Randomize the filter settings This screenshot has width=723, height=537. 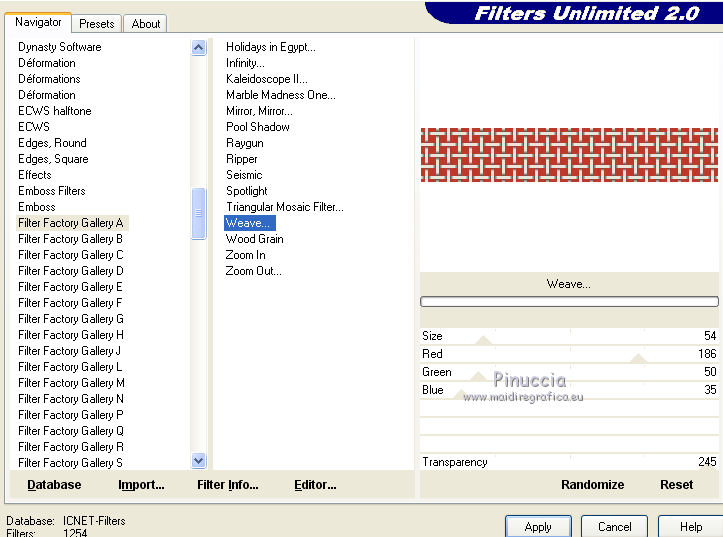pos(593,485)
